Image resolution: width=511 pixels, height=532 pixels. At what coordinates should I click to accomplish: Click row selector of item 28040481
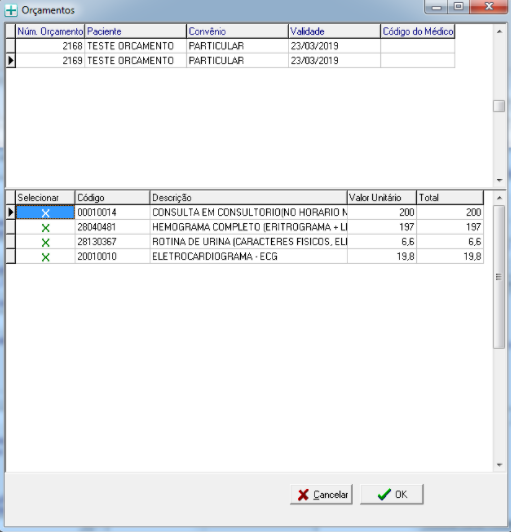coord(11,227)
